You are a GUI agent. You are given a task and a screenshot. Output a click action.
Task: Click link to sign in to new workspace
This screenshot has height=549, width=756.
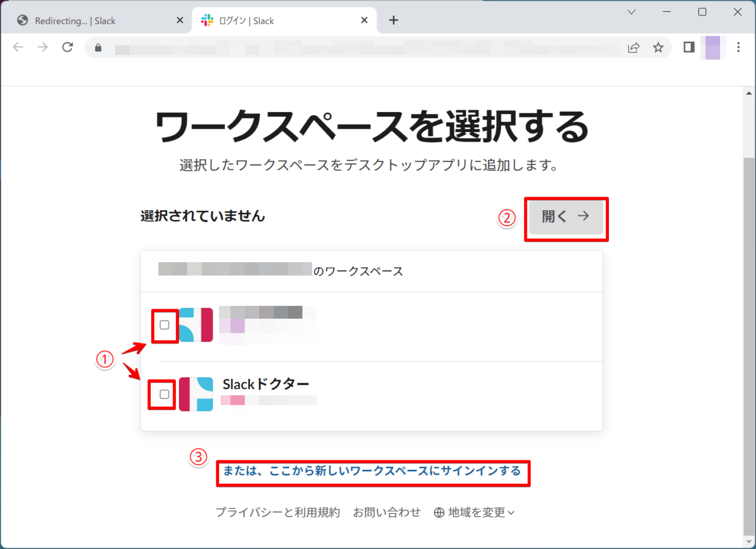tap(372, 471)
